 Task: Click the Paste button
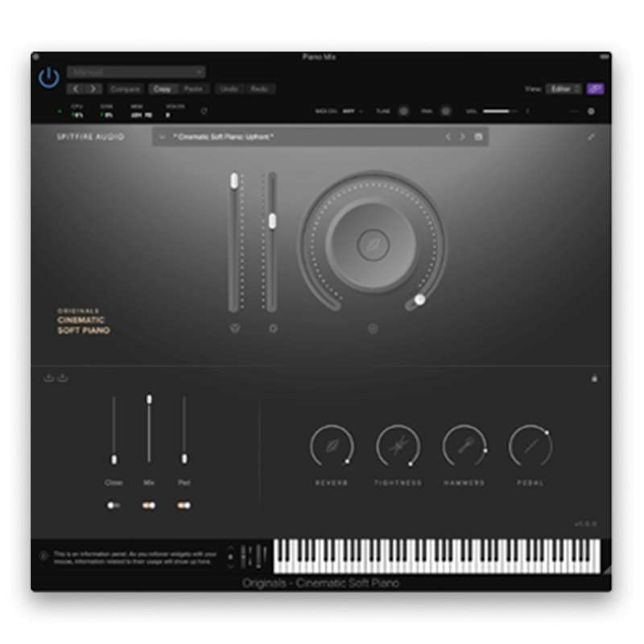pos(193,89)
